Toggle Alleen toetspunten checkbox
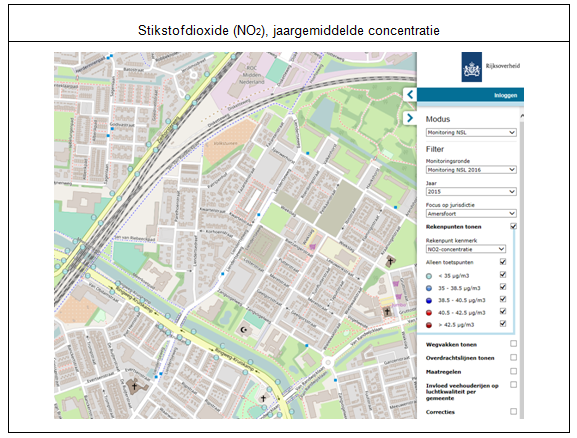577x438 pixels. (503, 262)
